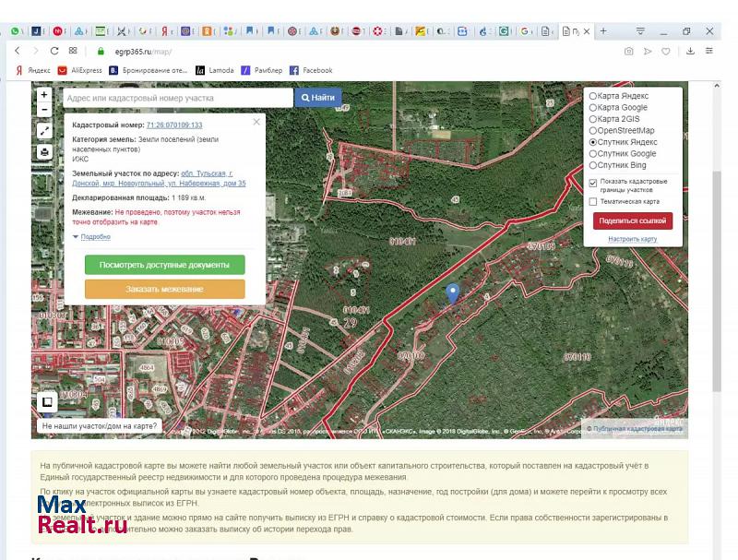Select Спутник Google map layer
The width and height of the screenshot is (738, 560).
593,154
